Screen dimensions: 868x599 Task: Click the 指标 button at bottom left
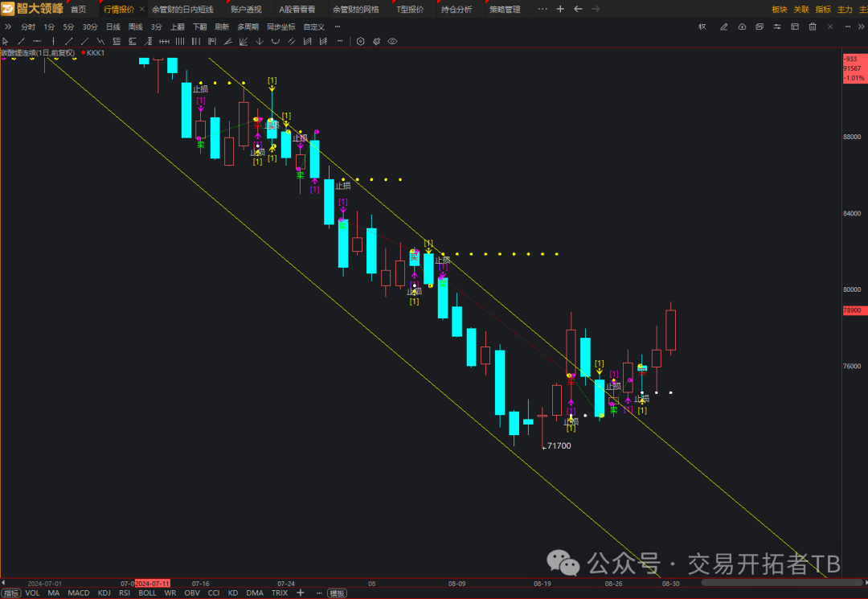(x=11, y=593)
